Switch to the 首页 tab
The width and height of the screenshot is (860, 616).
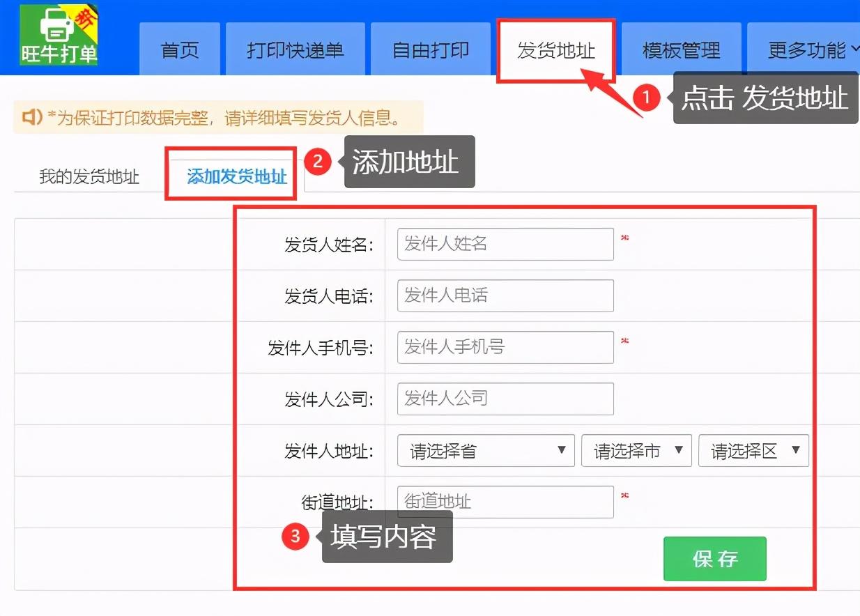pyautogui.click(x=179, y=49)
